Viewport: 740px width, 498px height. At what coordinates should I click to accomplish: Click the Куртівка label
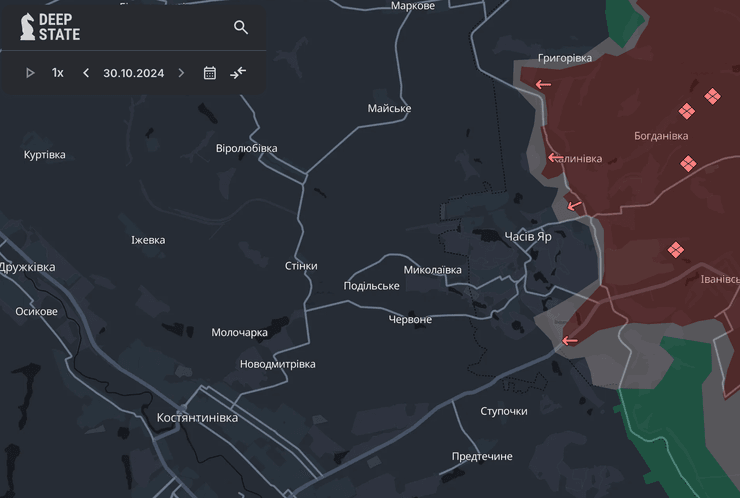(45, 155)
